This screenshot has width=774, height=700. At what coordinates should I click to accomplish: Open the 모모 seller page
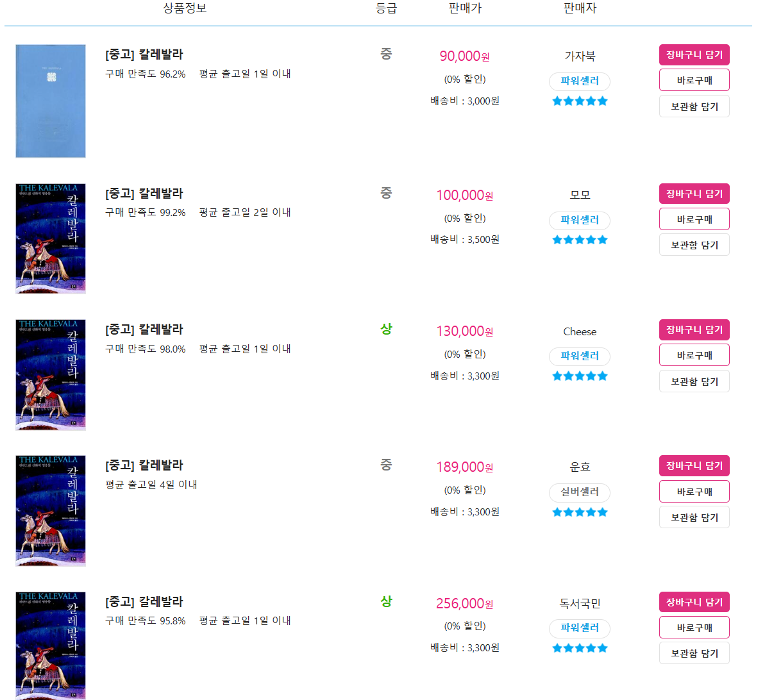(580, 195)
